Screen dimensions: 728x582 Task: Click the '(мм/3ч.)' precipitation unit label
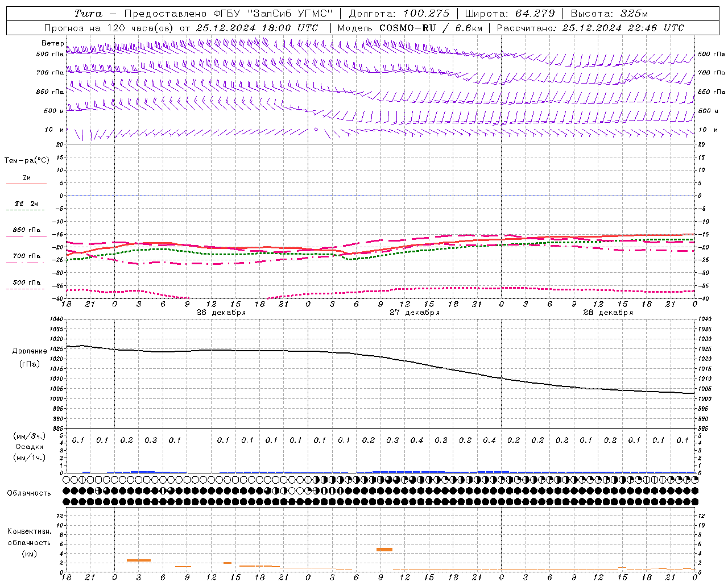click(30, 436)
